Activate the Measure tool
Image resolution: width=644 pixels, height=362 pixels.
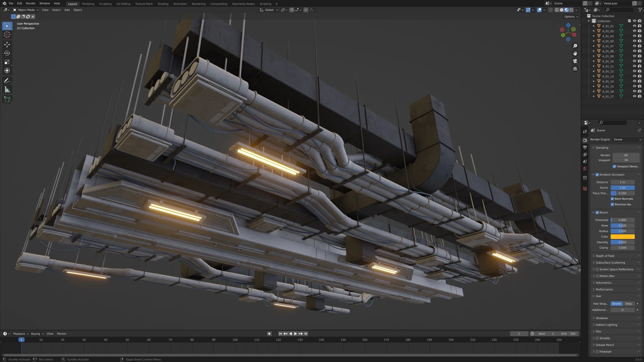[x=7, y=89]
